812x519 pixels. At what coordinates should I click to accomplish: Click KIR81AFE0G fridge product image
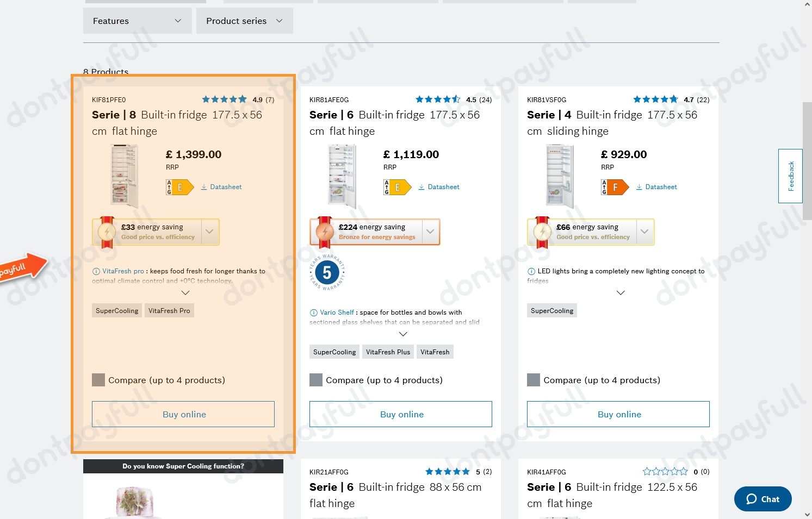[x=342, y=176]
